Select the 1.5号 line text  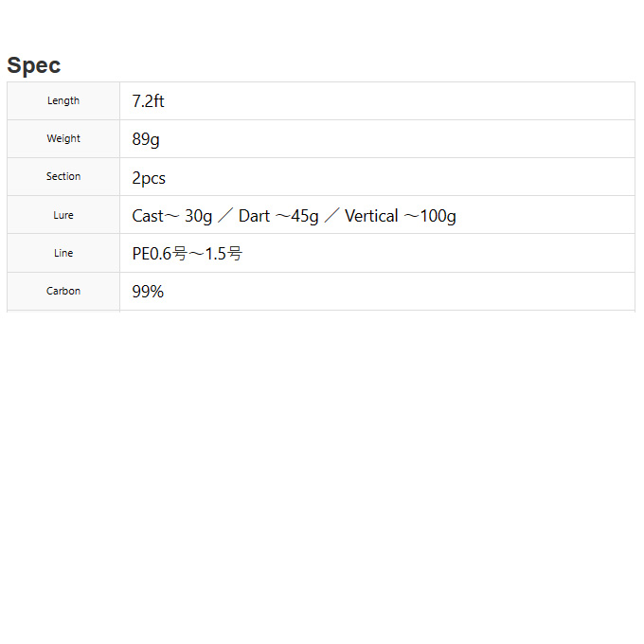click(224, 254)
